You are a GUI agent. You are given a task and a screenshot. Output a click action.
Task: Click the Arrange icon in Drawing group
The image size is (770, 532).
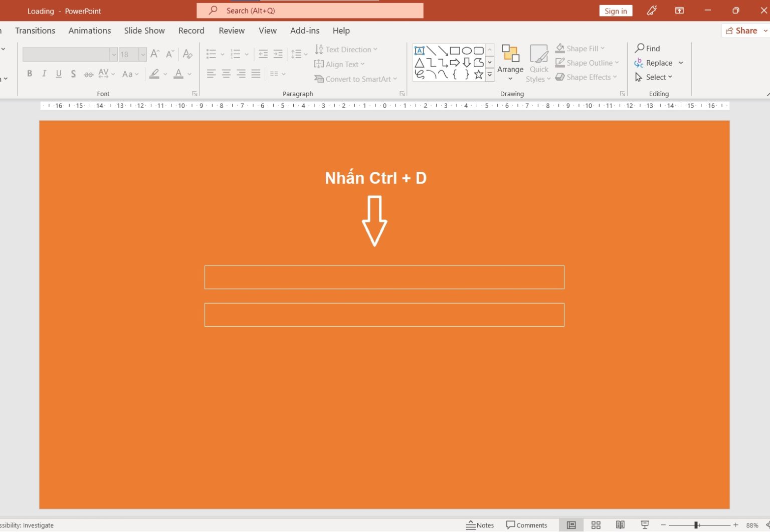(x=510, y=54)
